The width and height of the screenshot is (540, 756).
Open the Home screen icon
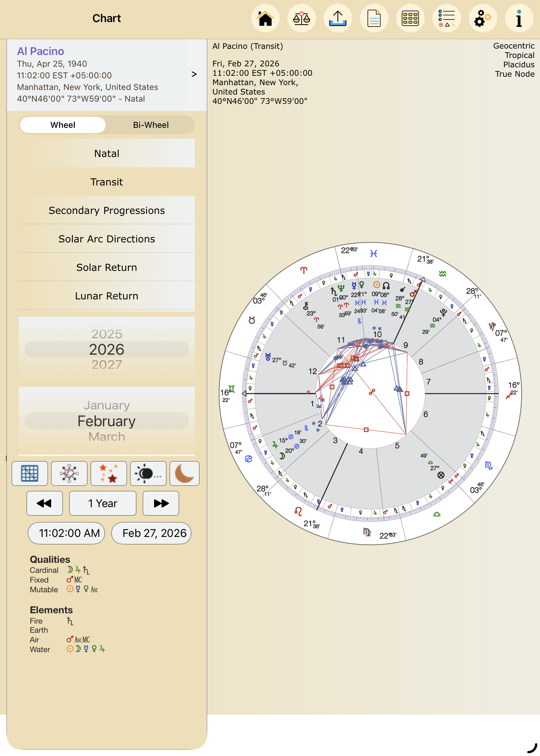(x=265, y=19)
